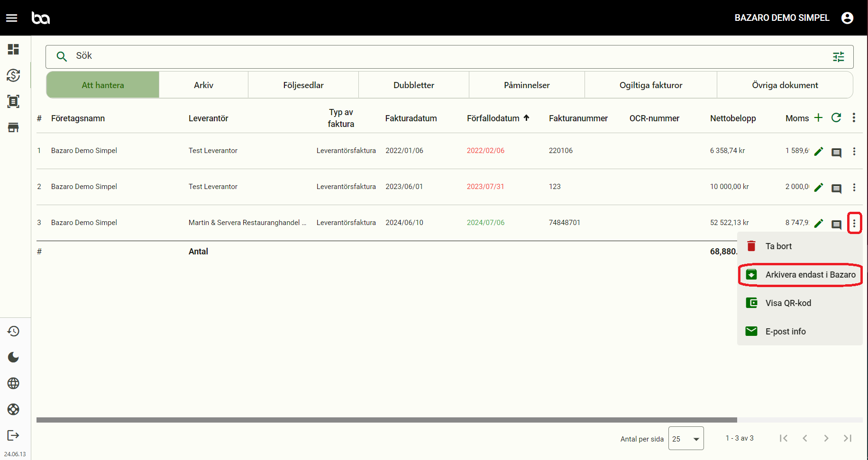Viewport: 868px width, 460px height.
Task: Select invoice date 2024/06/10 cell
Action: [404, 223]
